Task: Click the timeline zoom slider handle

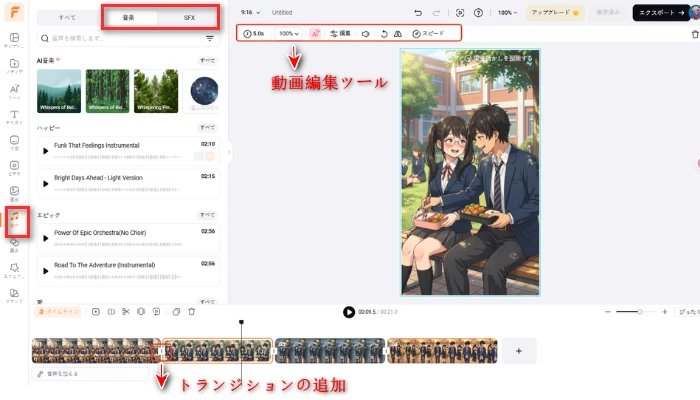Action: point(640,312)
